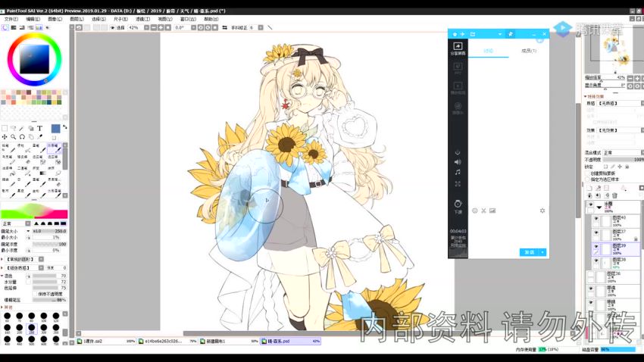Open the 质感 texture dropdown in layer panel
Viewport: 644px width, 362px height.
(x=621, y=104)
